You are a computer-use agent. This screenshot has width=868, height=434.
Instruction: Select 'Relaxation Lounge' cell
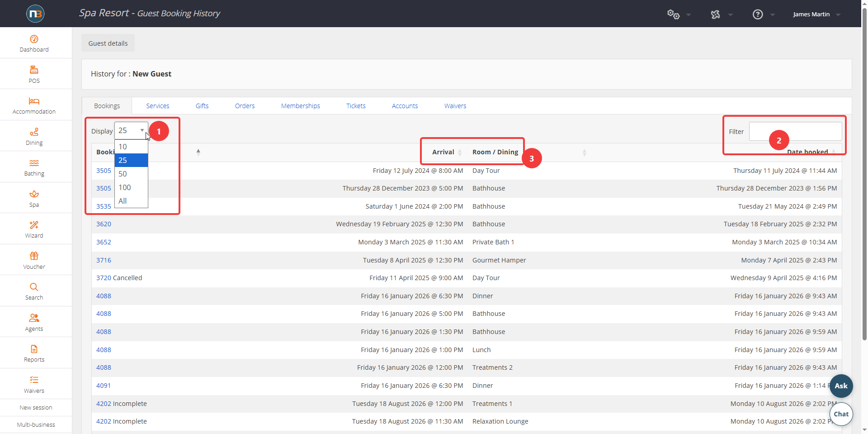point(500,421)
